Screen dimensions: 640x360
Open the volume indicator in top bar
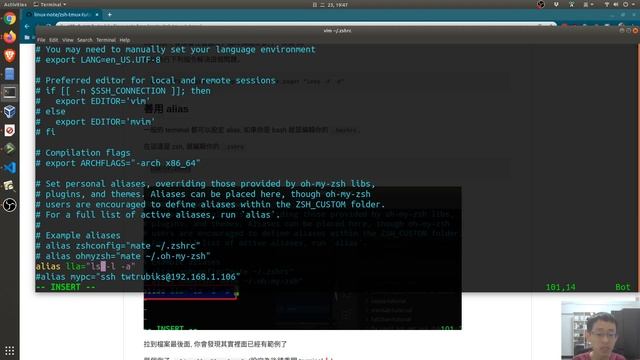pos(616,4)
